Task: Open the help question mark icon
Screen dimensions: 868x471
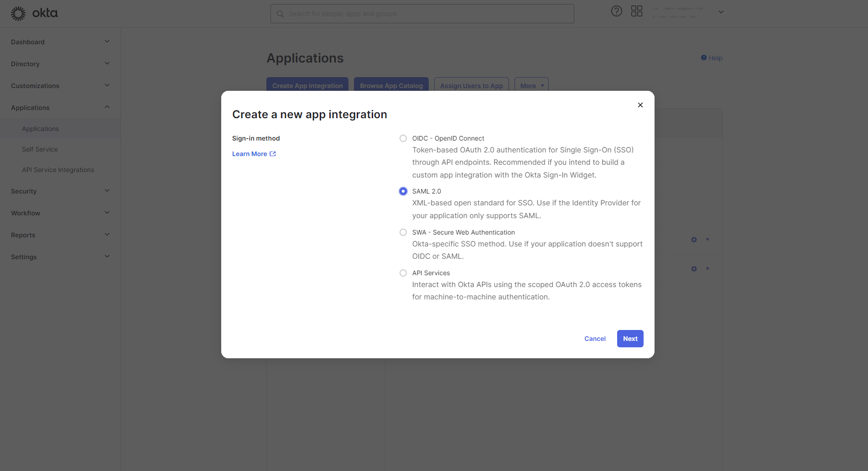Action: pyautogui.click(x=617, y=11)
